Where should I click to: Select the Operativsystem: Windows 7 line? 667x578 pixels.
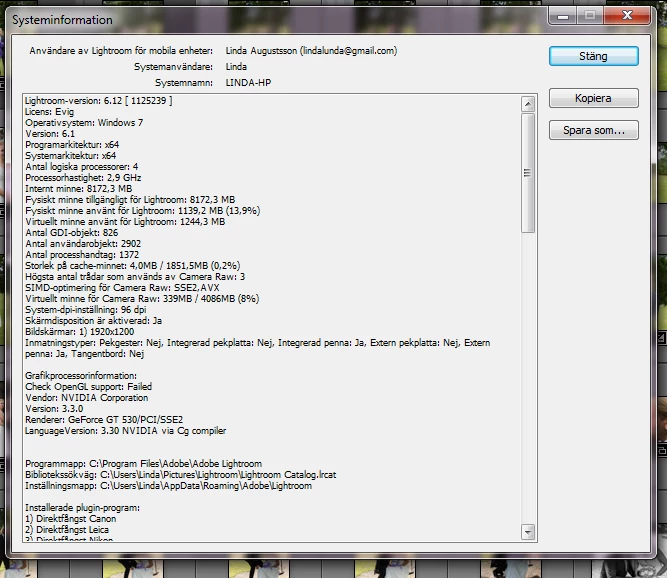[x=84, y=123]
